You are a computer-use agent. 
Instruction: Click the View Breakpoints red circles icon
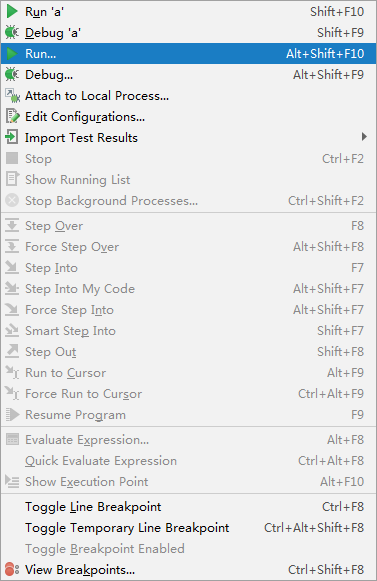coord(12,570)
